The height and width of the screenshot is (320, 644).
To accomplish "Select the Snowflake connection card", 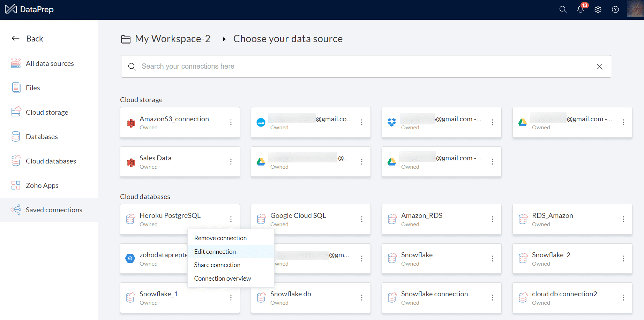I will pos(434,298).
